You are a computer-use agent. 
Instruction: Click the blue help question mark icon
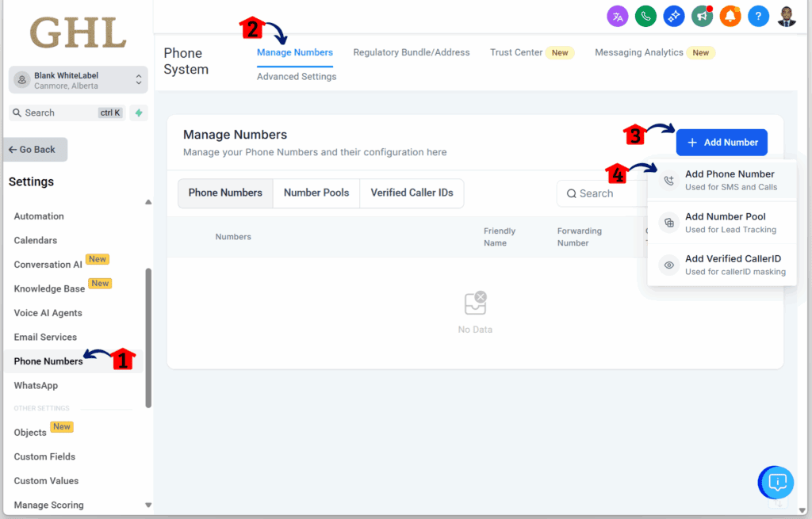click(758, 17)
